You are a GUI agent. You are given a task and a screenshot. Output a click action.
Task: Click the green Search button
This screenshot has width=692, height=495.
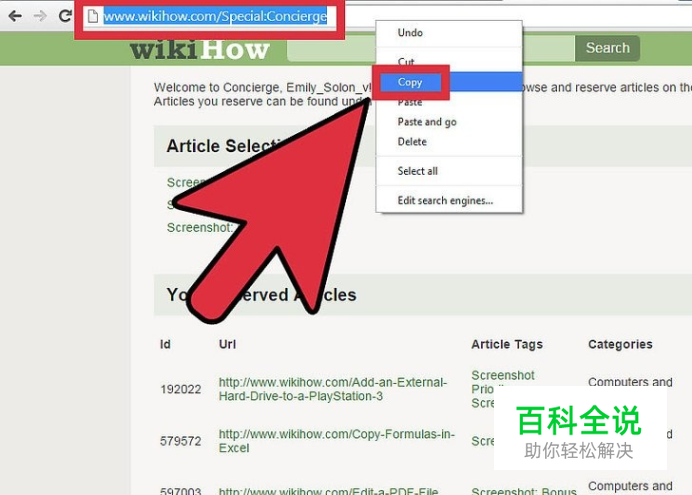(x=607, y=48)
